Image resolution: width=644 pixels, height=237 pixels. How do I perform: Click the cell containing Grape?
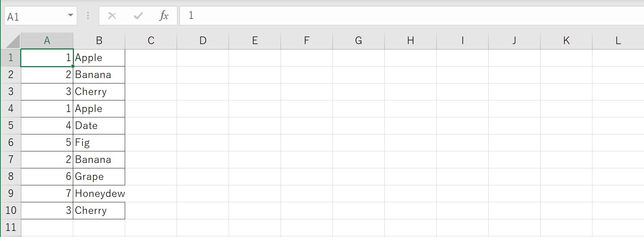coord(99,177)
